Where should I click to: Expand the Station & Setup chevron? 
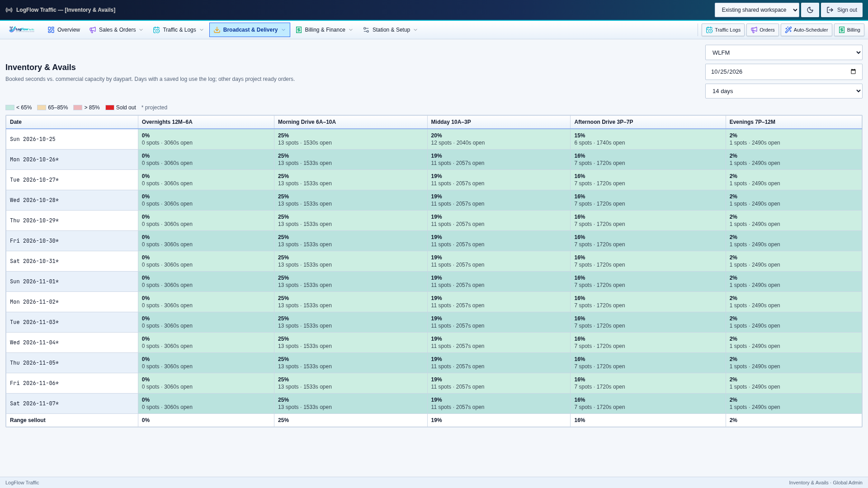[415, 30]
